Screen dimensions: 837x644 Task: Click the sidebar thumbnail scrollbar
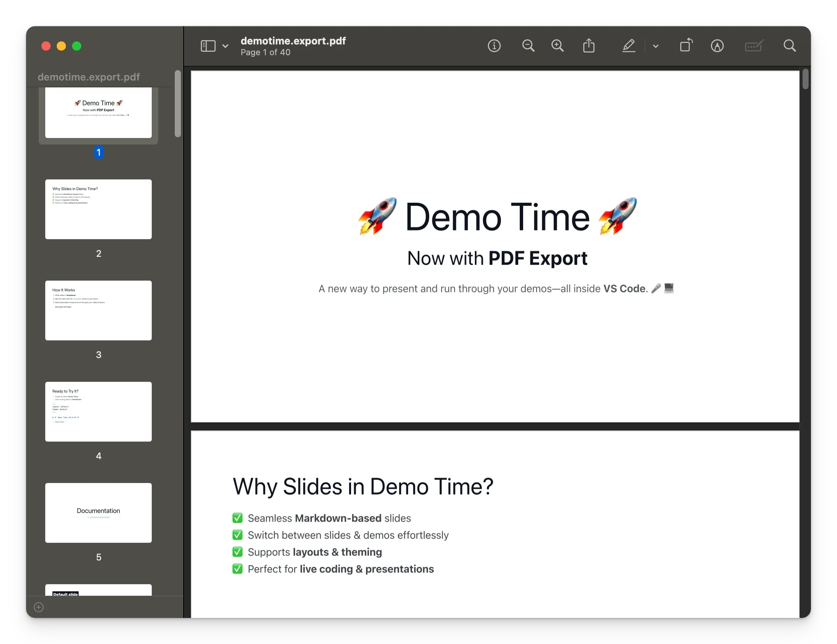tap(177, 103)
